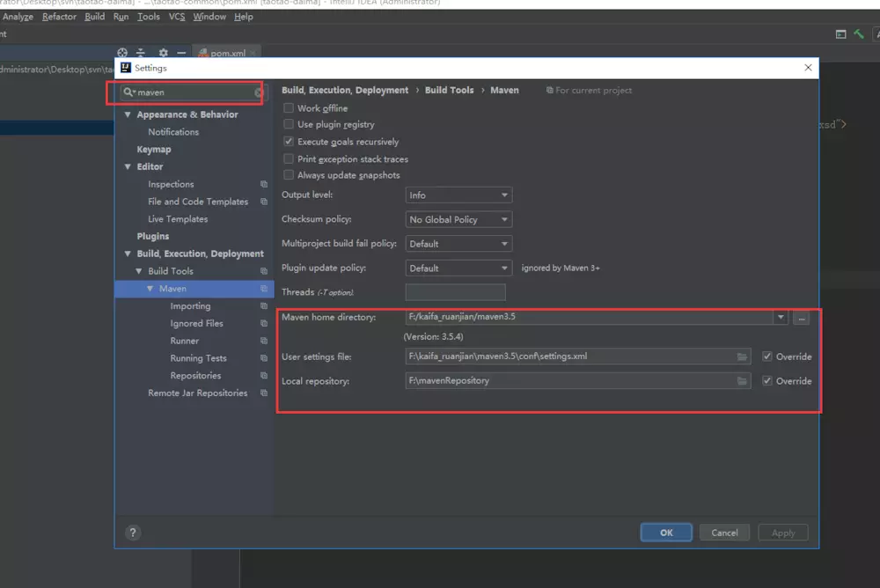Enable Work offline checkbox
880x588 pixels.
[289, 107]
